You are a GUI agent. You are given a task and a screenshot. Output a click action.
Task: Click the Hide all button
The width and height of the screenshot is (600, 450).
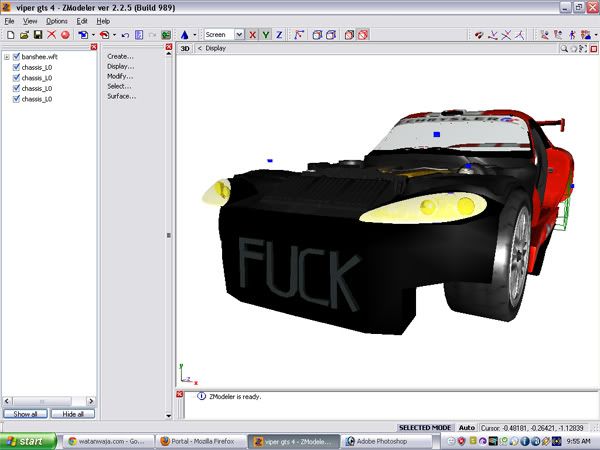73,414
